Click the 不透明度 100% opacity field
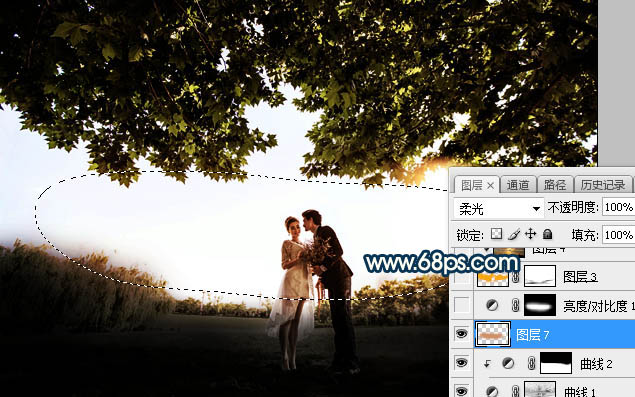Viewport: 635px width, 397px height. (619, 207)
